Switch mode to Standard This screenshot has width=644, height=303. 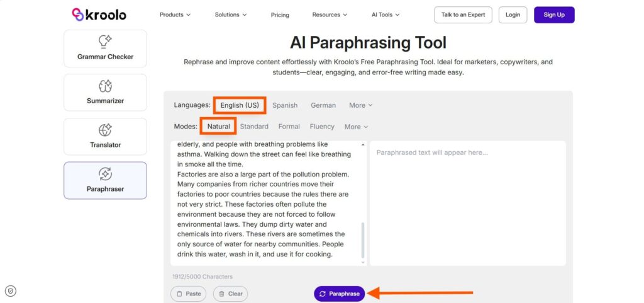click(254, 127)
